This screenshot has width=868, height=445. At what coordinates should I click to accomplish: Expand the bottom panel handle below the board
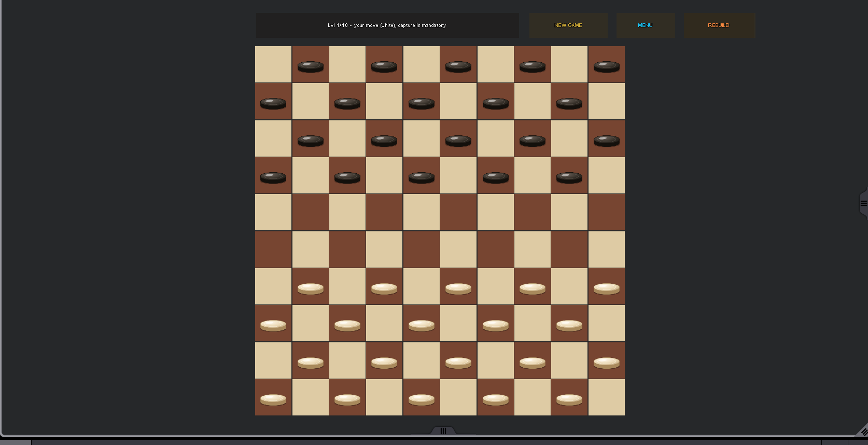(443, 431)
